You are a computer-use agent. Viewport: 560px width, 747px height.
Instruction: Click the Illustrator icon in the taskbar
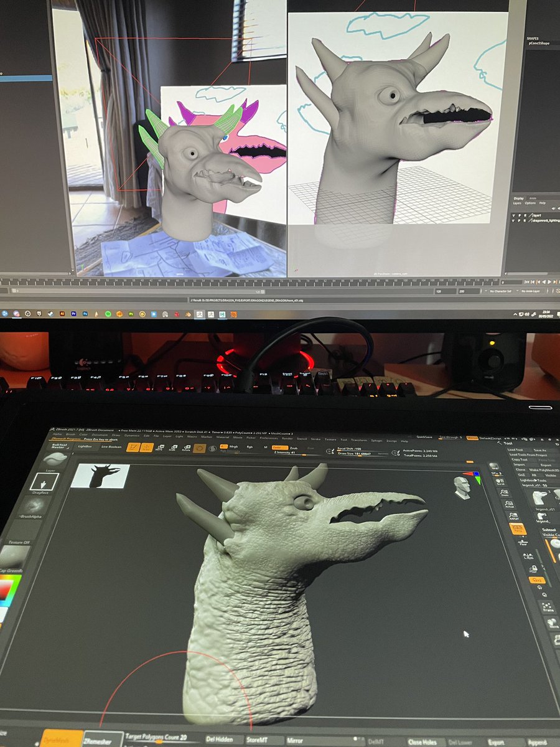coord(62,313)
